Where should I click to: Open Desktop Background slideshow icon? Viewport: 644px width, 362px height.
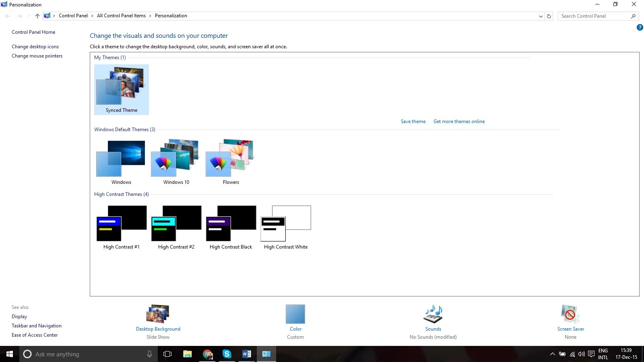tap(158, 314)
